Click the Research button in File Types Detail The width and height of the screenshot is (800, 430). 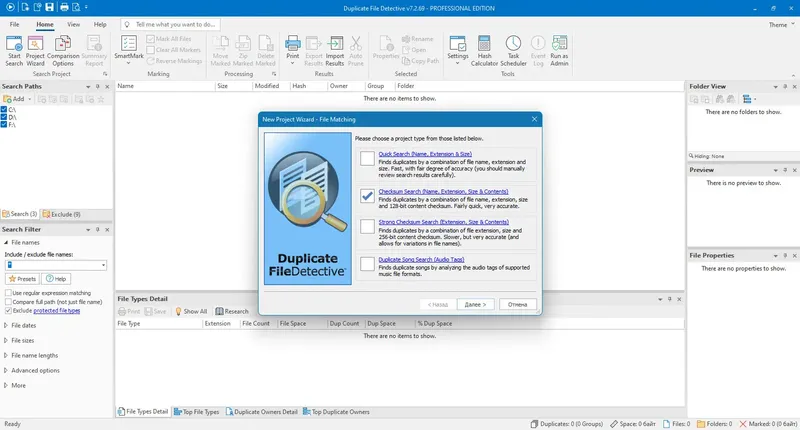point(232,311)
